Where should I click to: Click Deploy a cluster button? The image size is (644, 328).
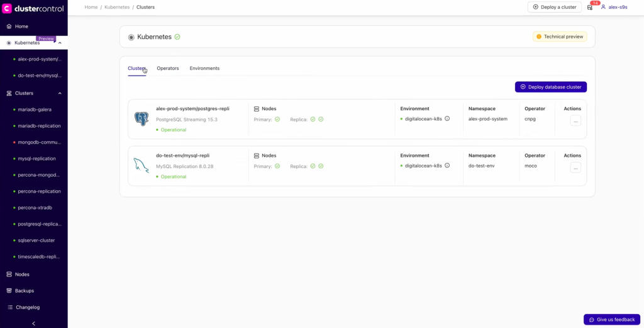pos(555,7)
